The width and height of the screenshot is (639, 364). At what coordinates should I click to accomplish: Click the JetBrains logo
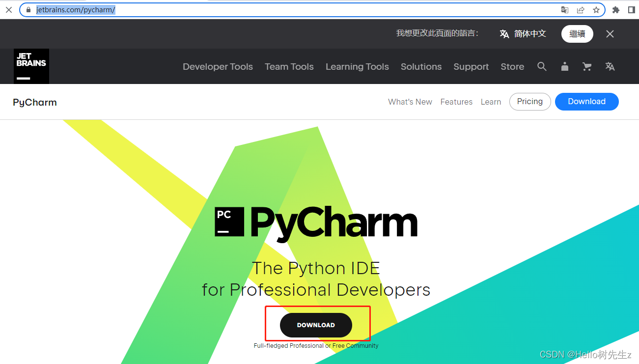click(x=31, y=66)
